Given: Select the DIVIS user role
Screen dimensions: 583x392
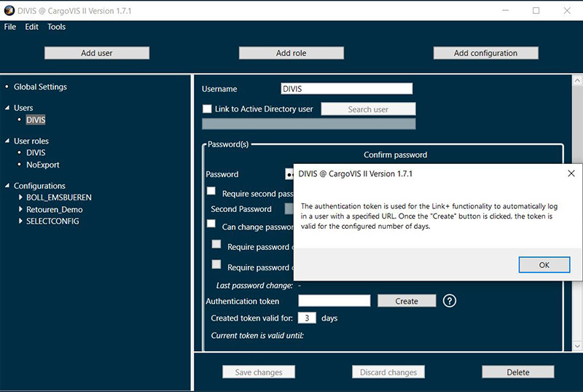Looking at the screenshot, I should point(36,152).
